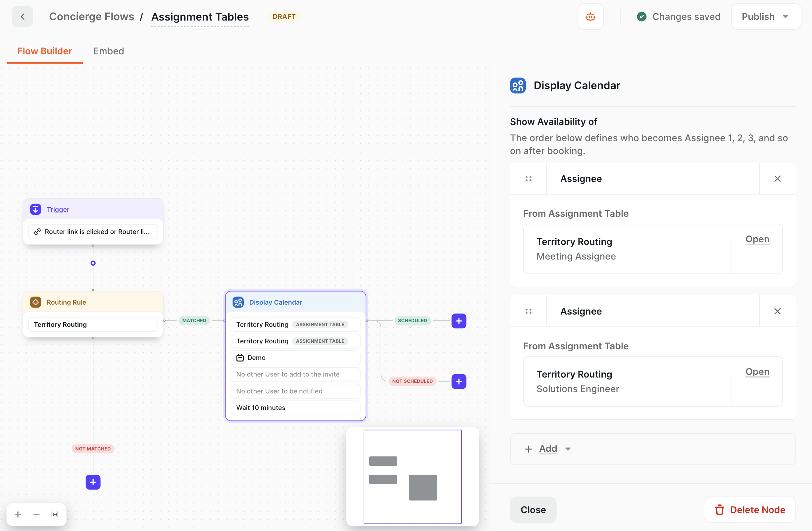Go back using the left chevron button
The image size is (812, 531).
(23, 16)
